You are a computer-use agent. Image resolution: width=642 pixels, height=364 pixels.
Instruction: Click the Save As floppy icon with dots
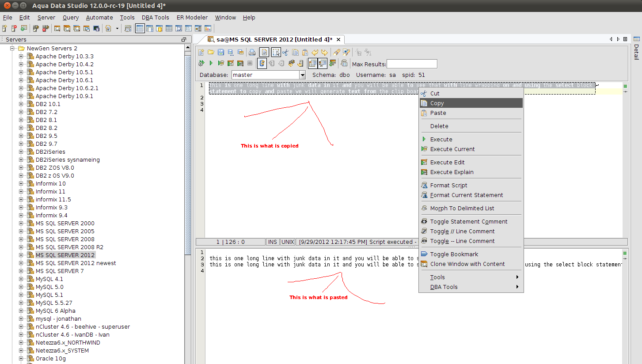[230, 52]
